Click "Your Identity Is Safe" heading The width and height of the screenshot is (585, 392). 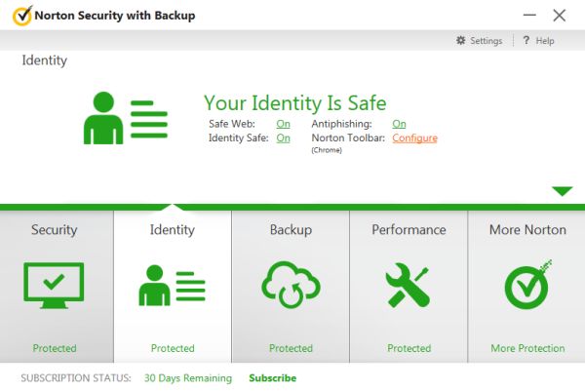tap(295, 103)
